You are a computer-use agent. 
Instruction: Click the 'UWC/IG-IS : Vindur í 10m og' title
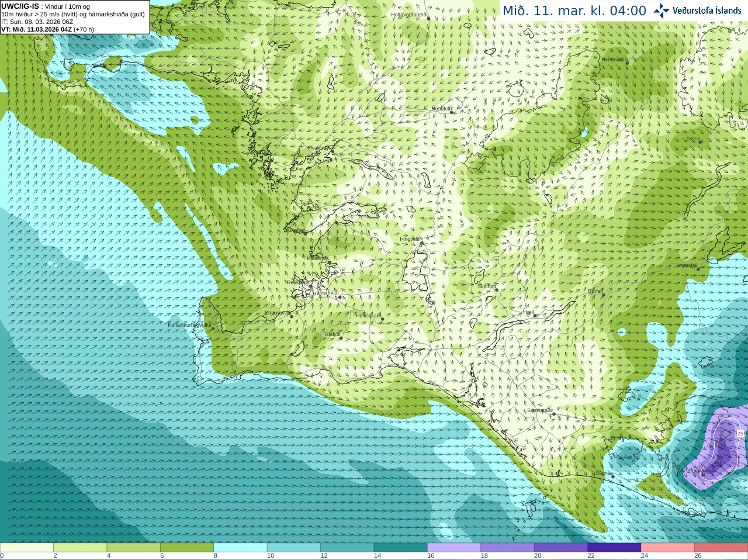tap(45, 6)
